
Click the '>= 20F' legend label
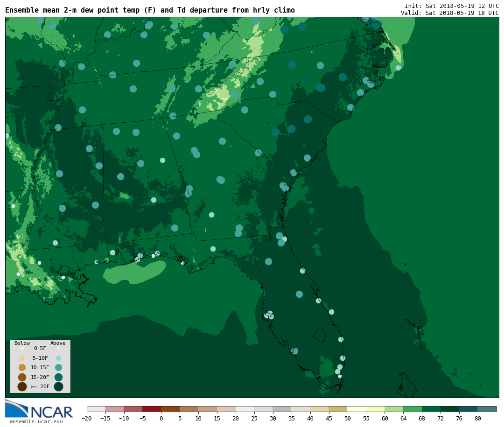click(x=40, y=386)
